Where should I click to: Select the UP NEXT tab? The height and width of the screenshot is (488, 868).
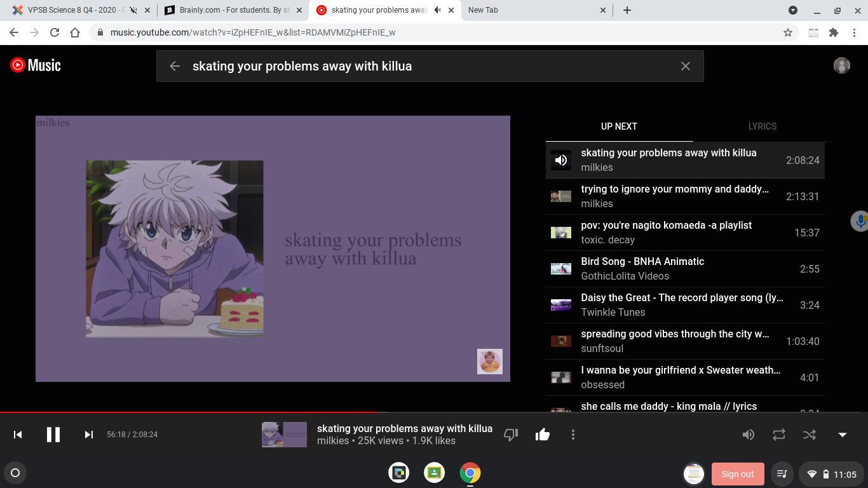point(619,126)
